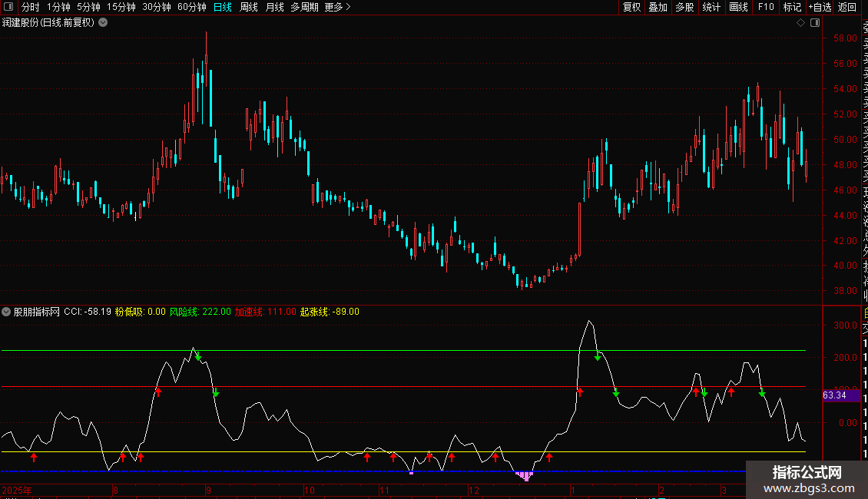Toggle the 复权 price adjustment option

click(x=631, y=7)
